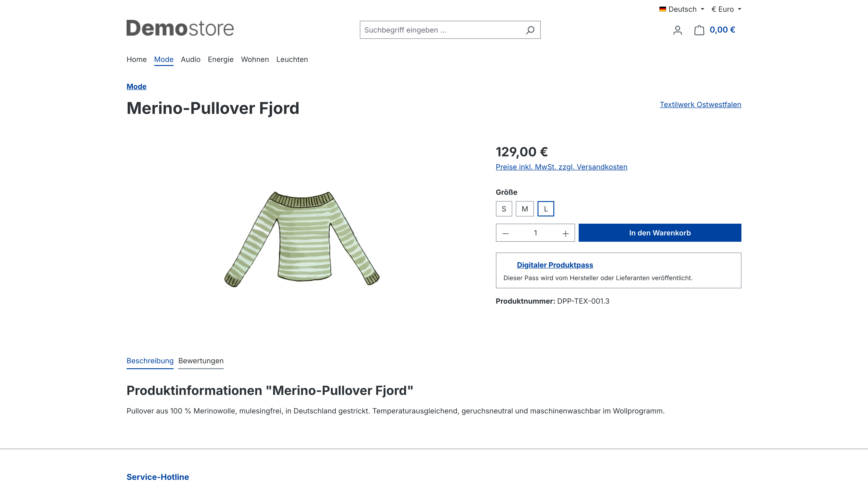
Task: Open the user account icon
Action: (677, 30)
